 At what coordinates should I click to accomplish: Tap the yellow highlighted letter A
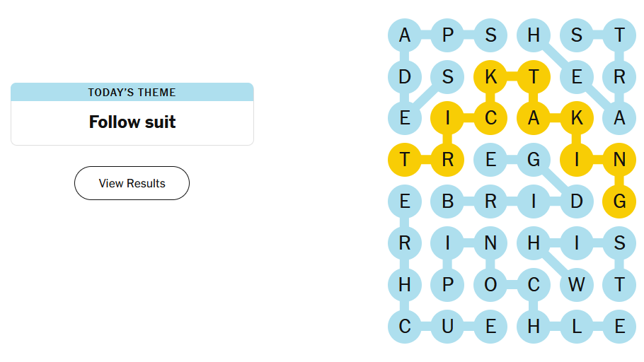click(x=534, y=118)
